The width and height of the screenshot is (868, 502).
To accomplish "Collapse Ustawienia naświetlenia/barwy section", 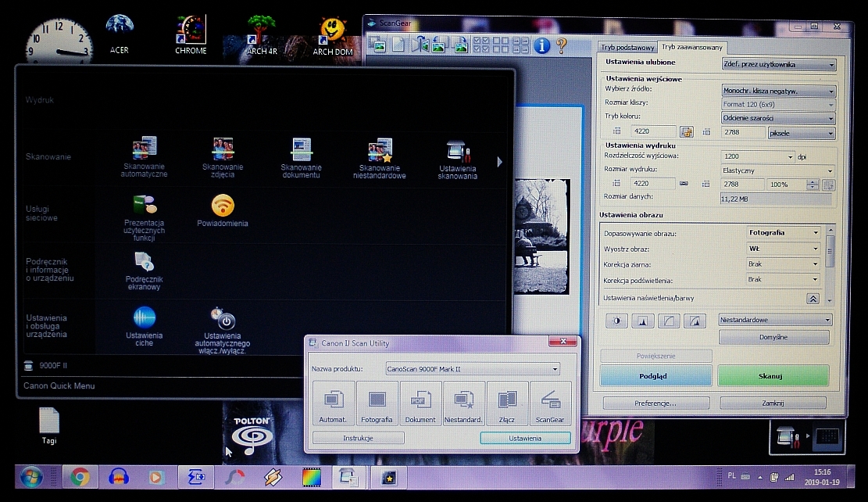I will (x=813, y=299).
